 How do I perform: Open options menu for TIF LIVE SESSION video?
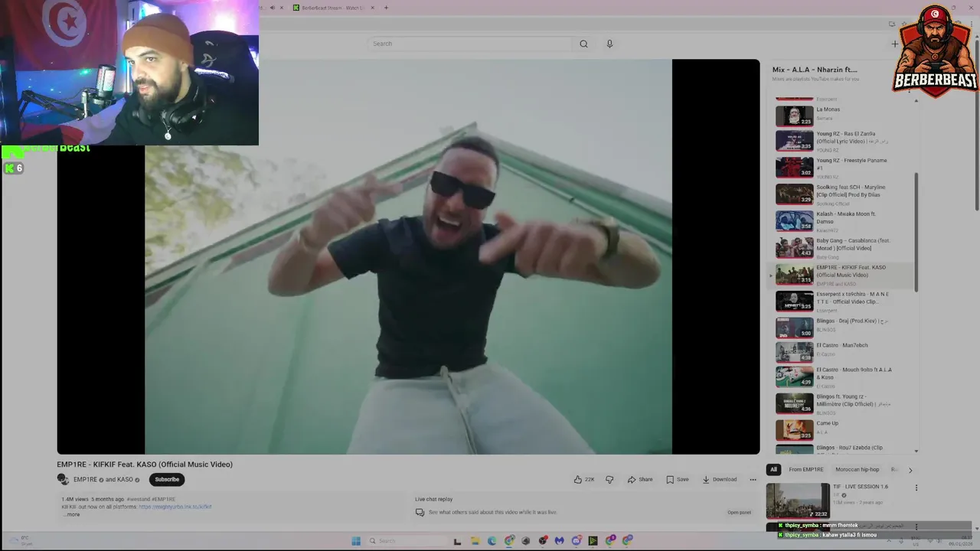916,487
